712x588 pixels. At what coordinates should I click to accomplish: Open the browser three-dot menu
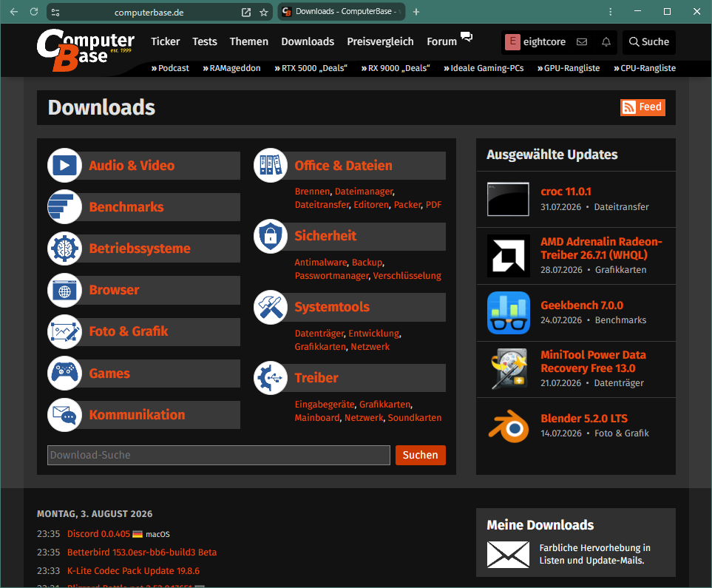point(610,12)
